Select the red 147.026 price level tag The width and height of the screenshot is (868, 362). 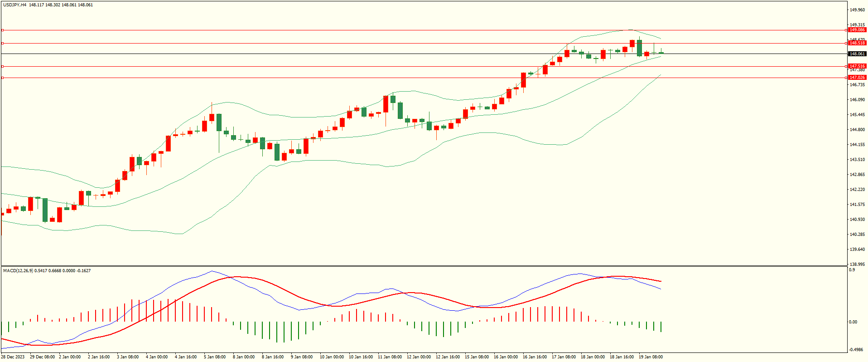(x=857, y=78)
